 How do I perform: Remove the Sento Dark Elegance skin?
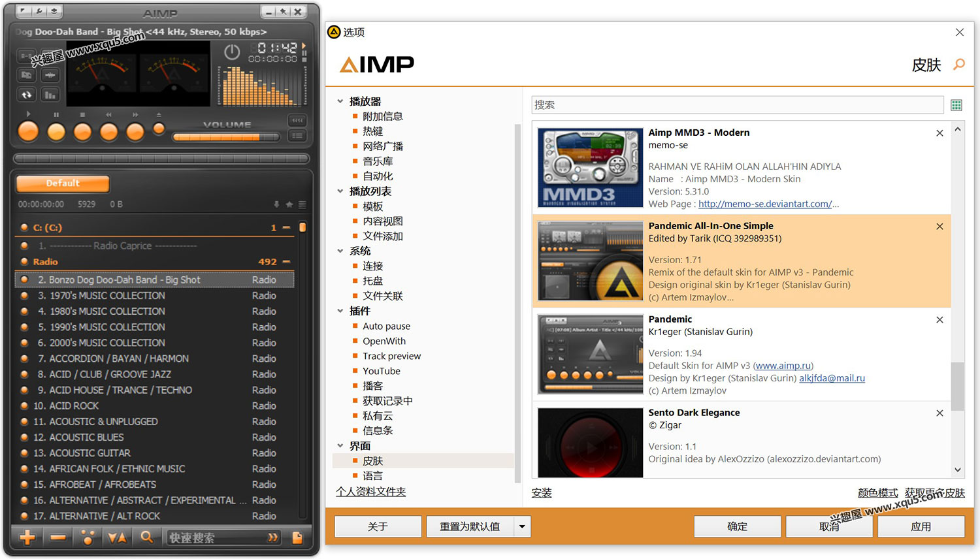tap(939, 413)
